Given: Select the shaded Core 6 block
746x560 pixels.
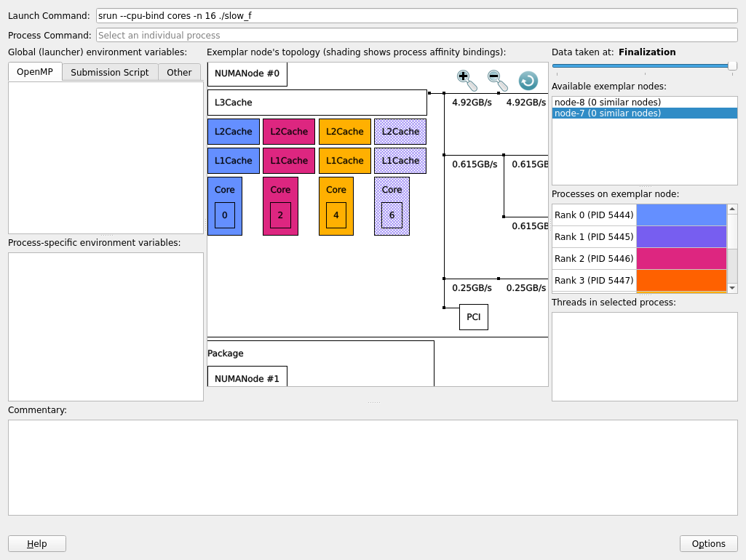Looking at the screenshot, I should click(392, 206).
